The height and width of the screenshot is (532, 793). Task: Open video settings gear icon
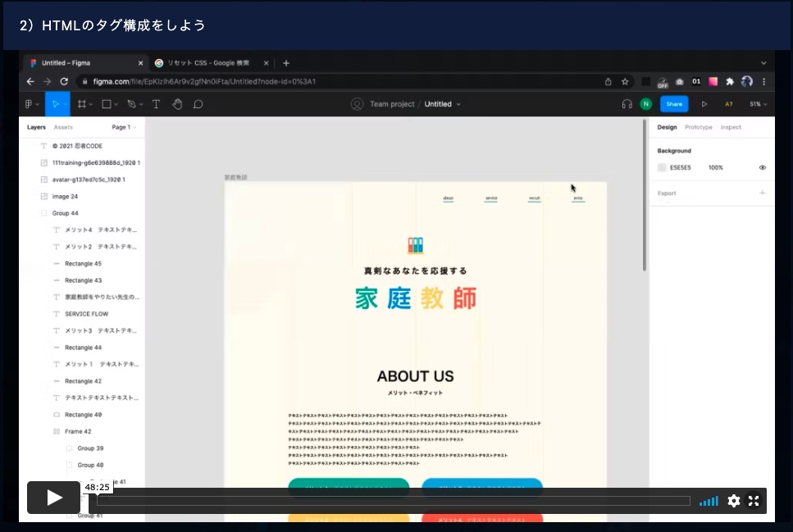pyautogui.click(x=734, y=501)
